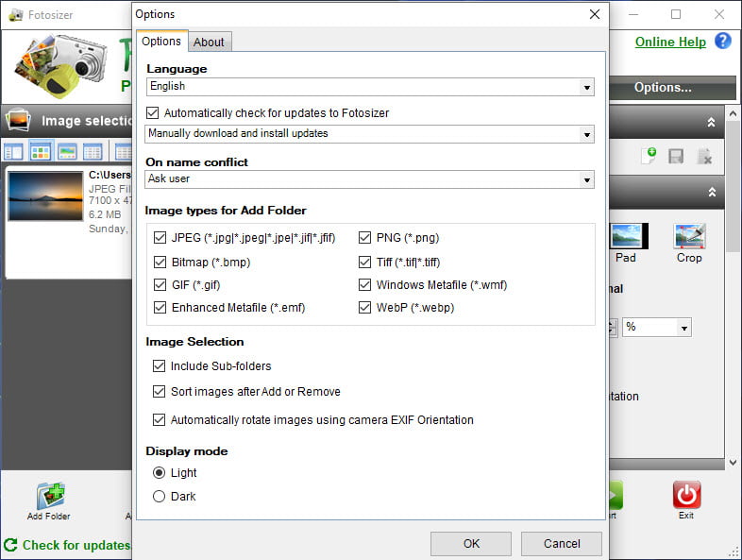The width and height of the screenshot is (742, 560).
Task: Click the "6.2 MB" file size text
Action: pos(105,214)
